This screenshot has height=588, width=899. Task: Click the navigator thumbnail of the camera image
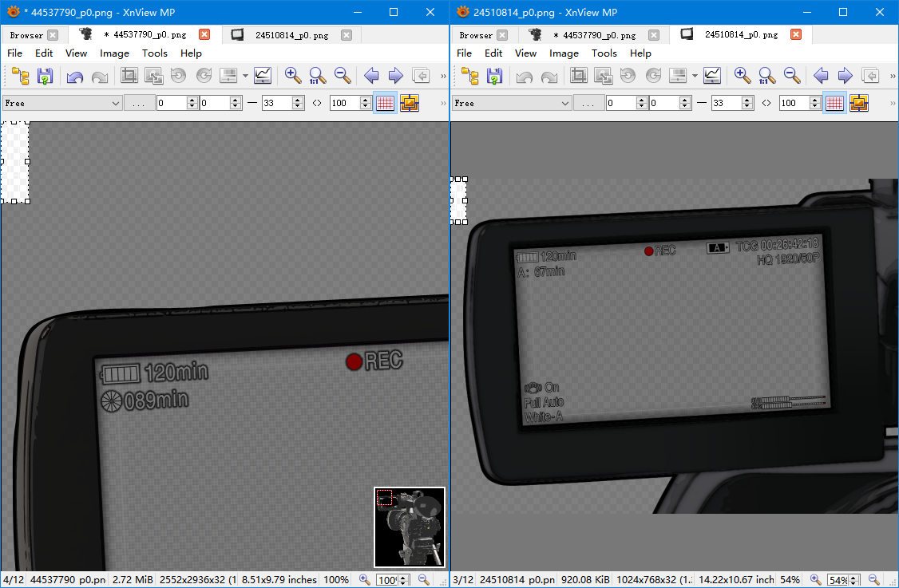click(409, 527)
